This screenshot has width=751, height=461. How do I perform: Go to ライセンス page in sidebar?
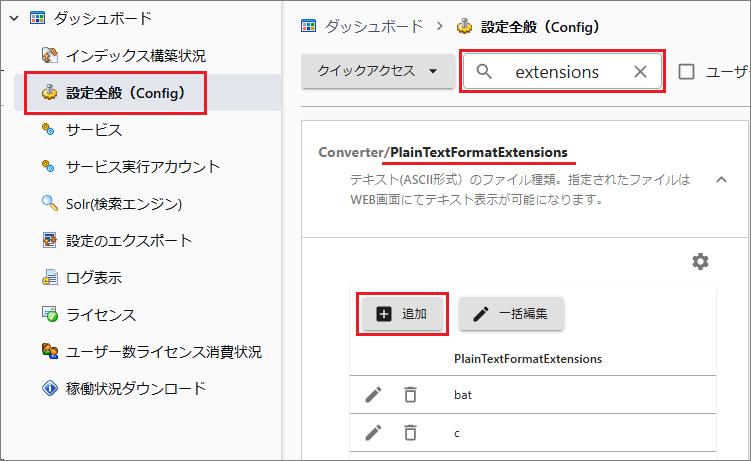point(101,315)
